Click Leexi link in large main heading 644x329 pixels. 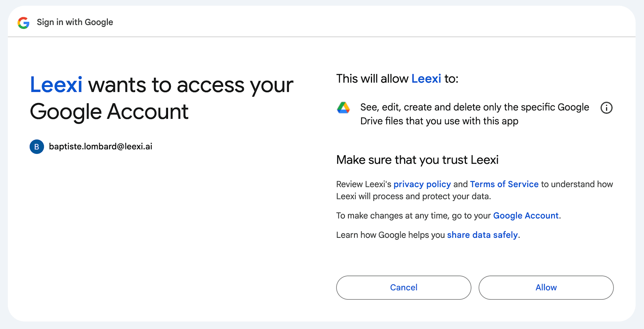coord(56,85)
